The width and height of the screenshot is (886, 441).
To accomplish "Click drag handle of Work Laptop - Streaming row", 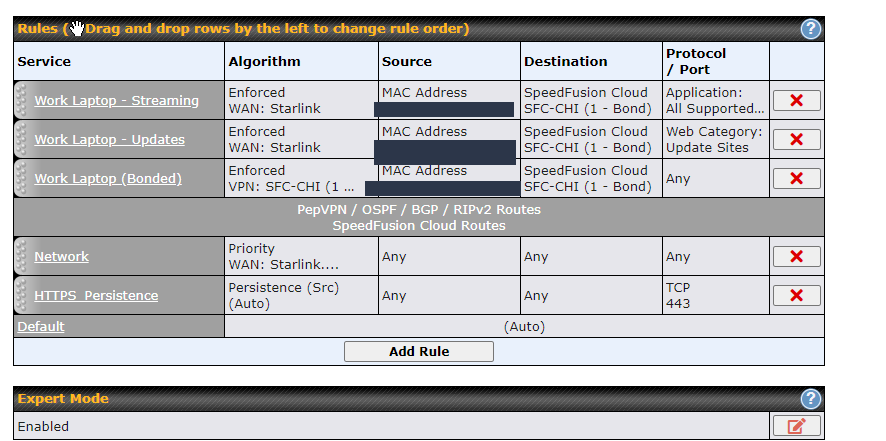I will [x=22, y=100].
